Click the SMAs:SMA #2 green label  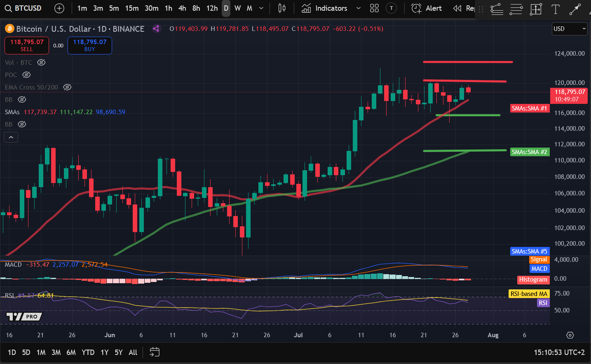(530, 152)
